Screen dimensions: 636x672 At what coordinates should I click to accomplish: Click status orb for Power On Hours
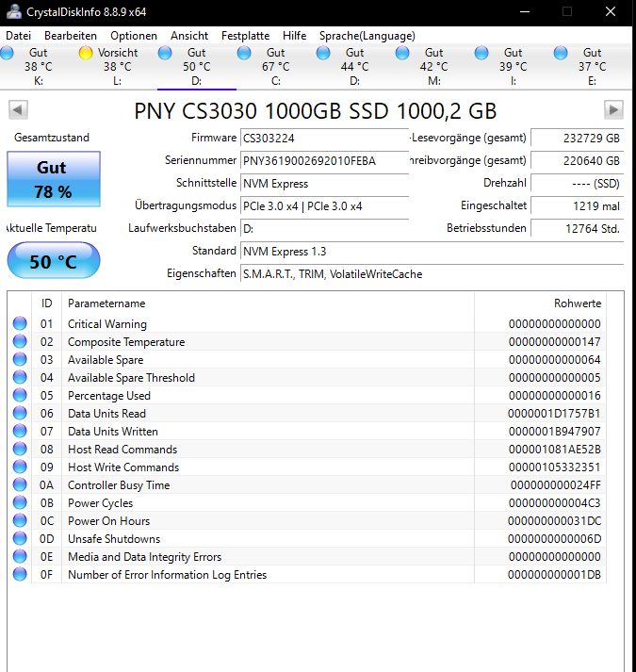20,520
